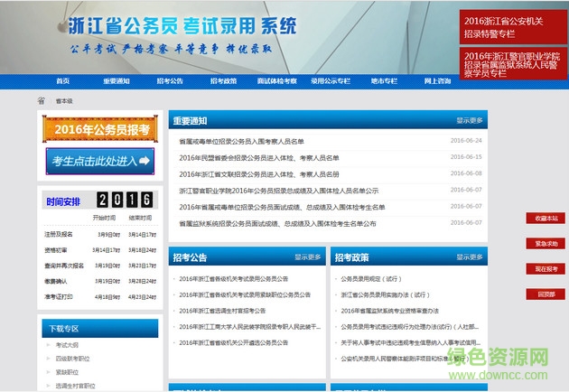Click the 选调生村官职位 download item
Viewport: 569px width, 392px height.
click(75, 386)
